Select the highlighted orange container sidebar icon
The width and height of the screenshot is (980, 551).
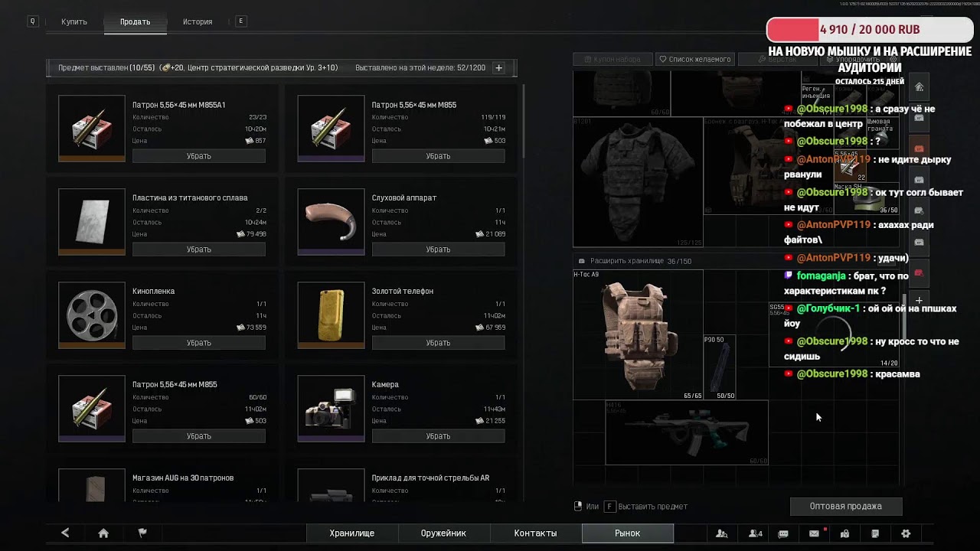pos(920,148)
